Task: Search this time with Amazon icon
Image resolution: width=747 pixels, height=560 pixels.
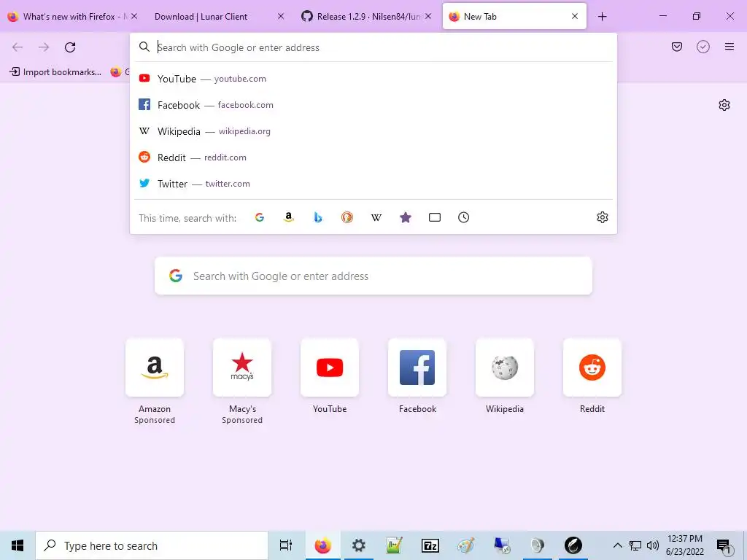Action: 289,217
